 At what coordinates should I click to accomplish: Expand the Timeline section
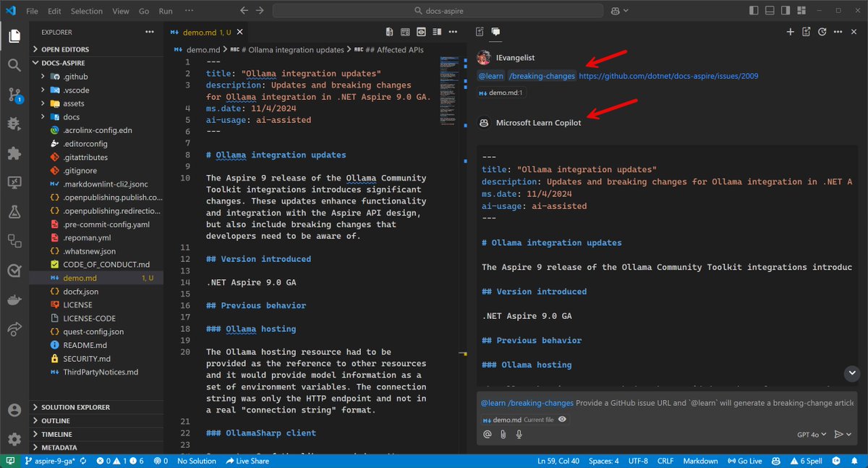[x=96, y=434]
